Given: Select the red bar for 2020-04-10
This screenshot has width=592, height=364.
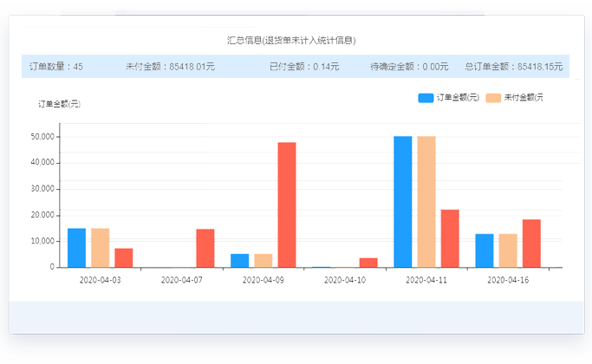Looking at the screenshot, I should pos(368,262).
